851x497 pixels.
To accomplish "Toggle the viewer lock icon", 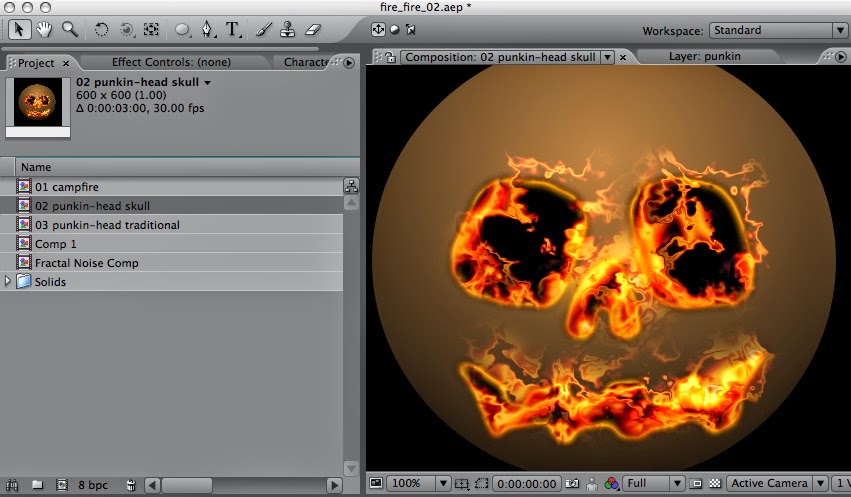I will pyautogui.click(x=391, y=57).
